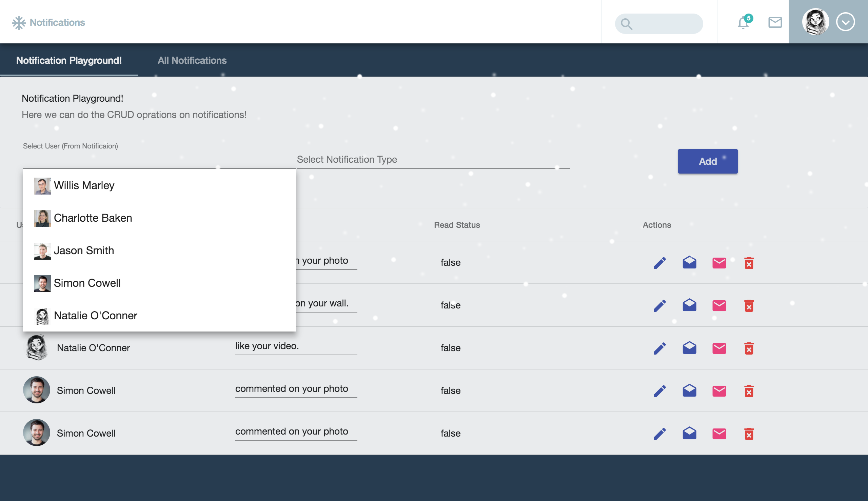Switch to All Notifications tab
This screenshot has width=868, height=501.
(x=192, y=60)
